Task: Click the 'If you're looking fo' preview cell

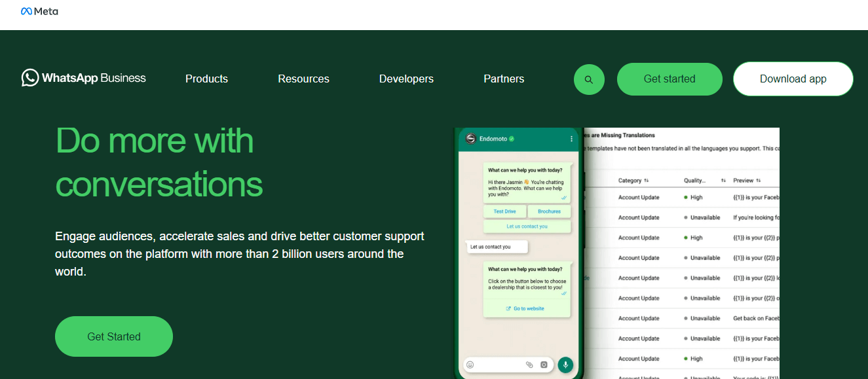Action: [756, 217]
